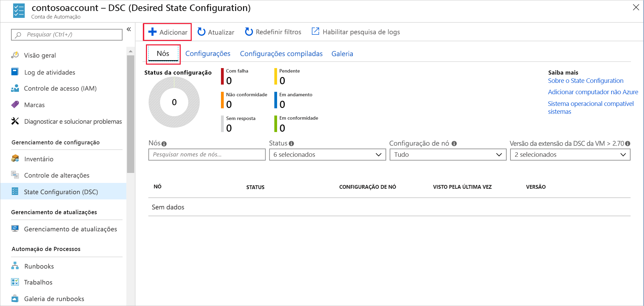Click the Inventário box icon

click(15, 159)
